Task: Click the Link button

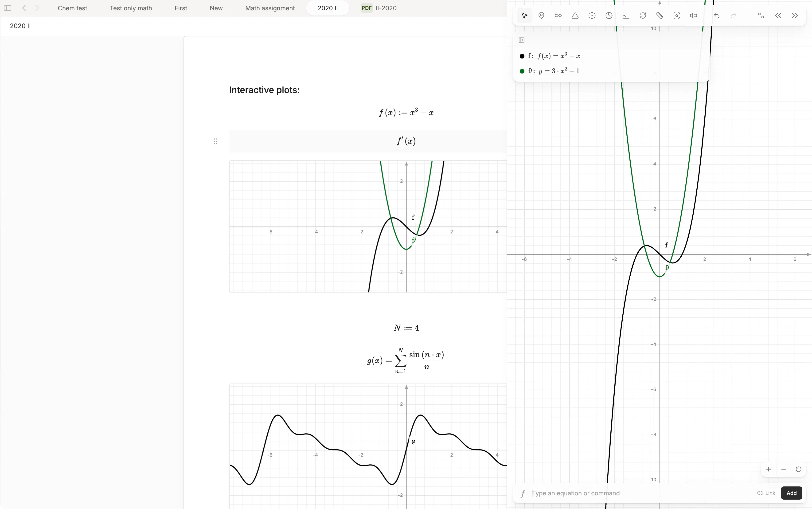Action: (x=766, y=493)
